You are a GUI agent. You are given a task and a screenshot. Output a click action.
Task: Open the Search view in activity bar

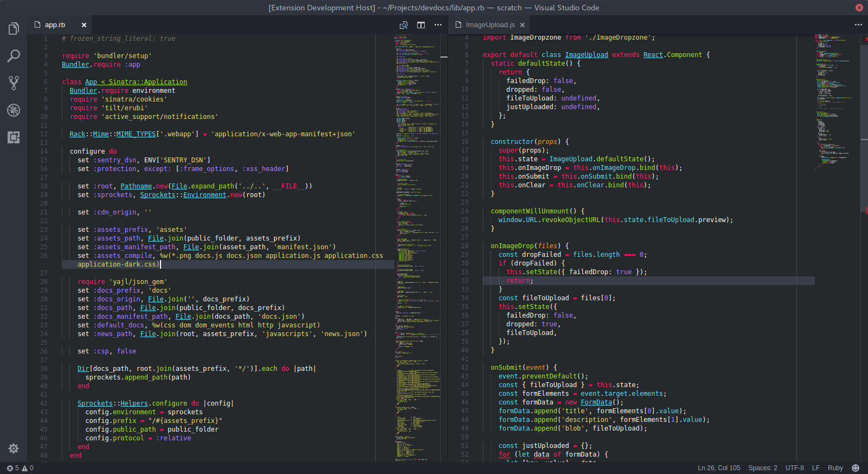[x=14, y=55]
